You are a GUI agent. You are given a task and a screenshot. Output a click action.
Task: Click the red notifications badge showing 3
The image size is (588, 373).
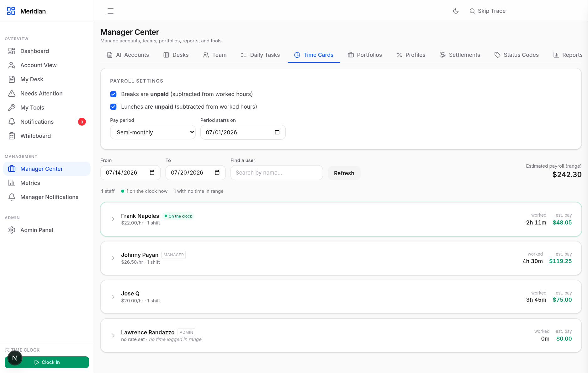pyautogui.click(x=82, y=122)
